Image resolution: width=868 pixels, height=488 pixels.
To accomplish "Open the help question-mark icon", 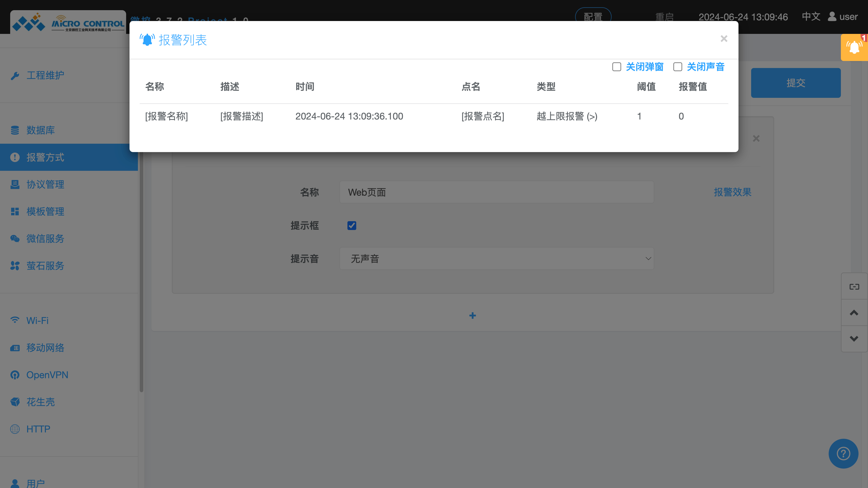I will tap(843, 453).
